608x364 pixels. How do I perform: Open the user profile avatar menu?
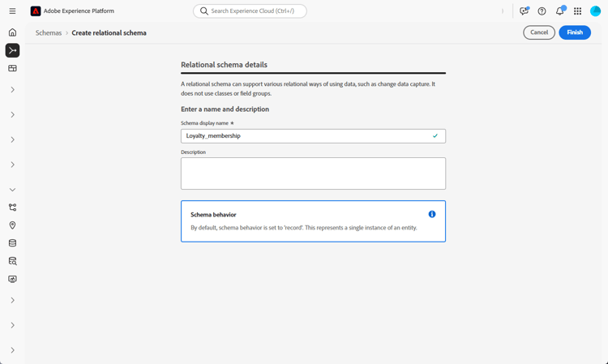tap(596, 11)
